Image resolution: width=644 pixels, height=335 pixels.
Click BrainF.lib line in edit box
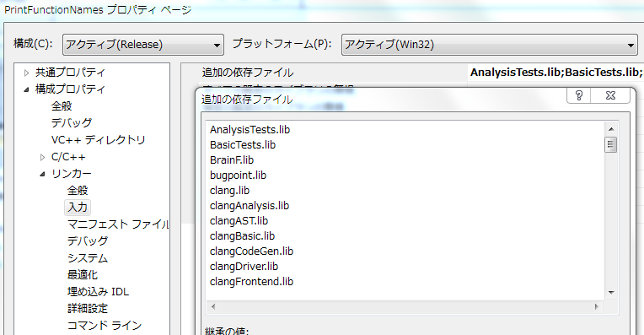(232, 160)
